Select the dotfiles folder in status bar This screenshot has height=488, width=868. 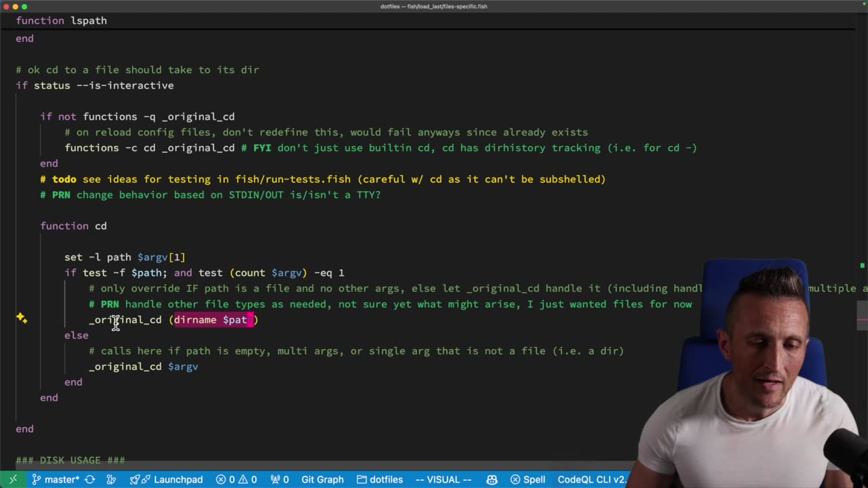pyautogui.click(x=380, y=479)
